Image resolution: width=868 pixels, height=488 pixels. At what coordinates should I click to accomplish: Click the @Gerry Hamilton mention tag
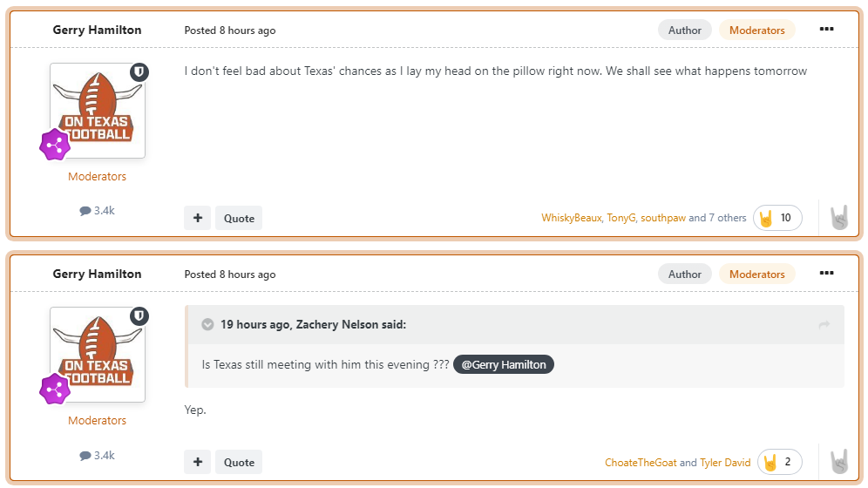tap(504, 365)
